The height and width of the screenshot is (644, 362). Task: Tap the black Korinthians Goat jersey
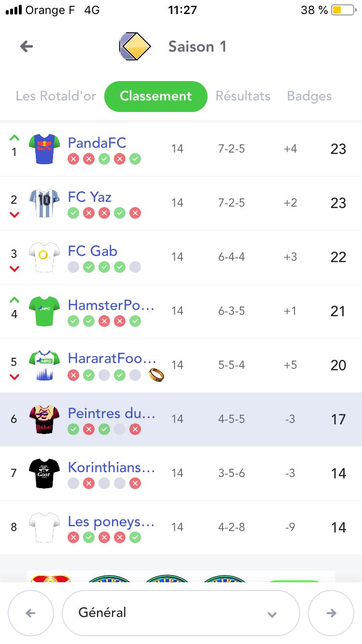click(43, 473)
